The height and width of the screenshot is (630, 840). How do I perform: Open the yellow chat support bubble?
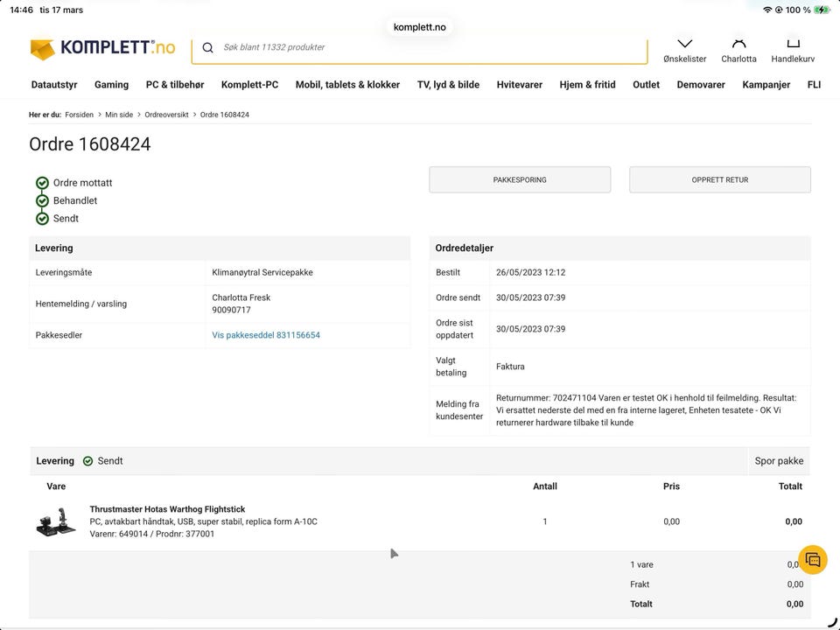click(x=813, y=559)
